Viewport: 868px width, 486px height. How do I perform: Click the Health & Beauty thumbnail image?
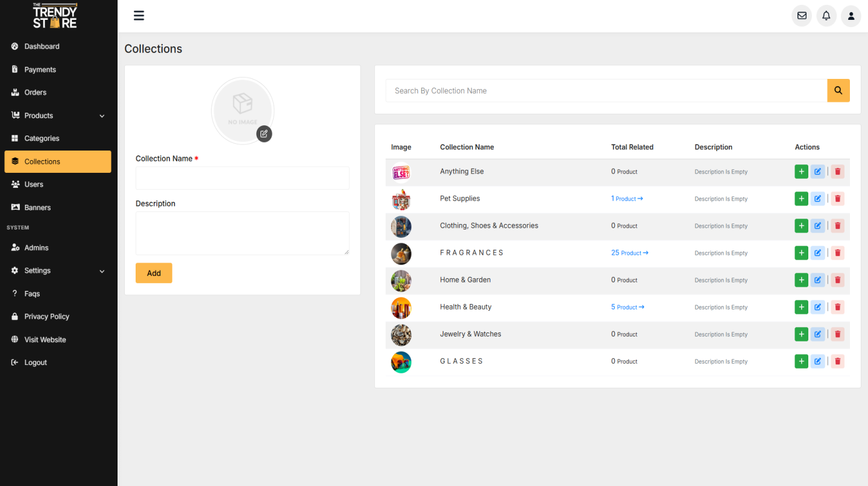(x=401, y=308)
